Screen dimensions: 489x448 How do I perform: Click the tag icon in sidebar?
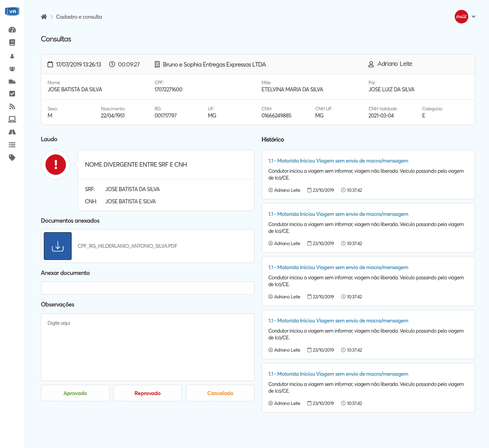pos(12,158)
